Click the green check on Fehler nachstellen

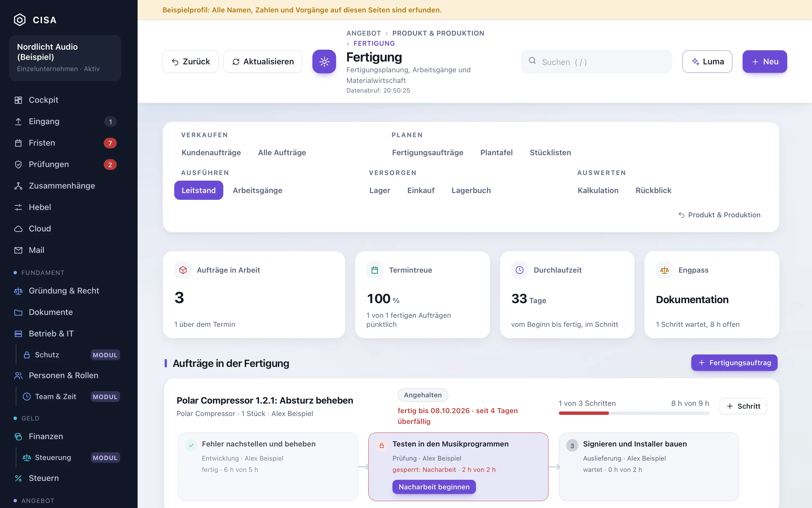[191, 446]
